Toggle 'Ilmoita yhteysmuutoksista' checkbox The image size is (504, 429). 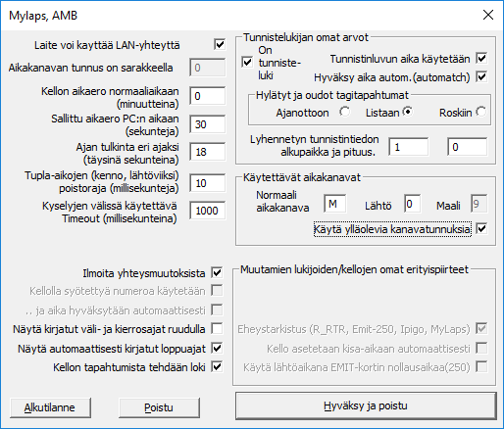pos(217,272)
